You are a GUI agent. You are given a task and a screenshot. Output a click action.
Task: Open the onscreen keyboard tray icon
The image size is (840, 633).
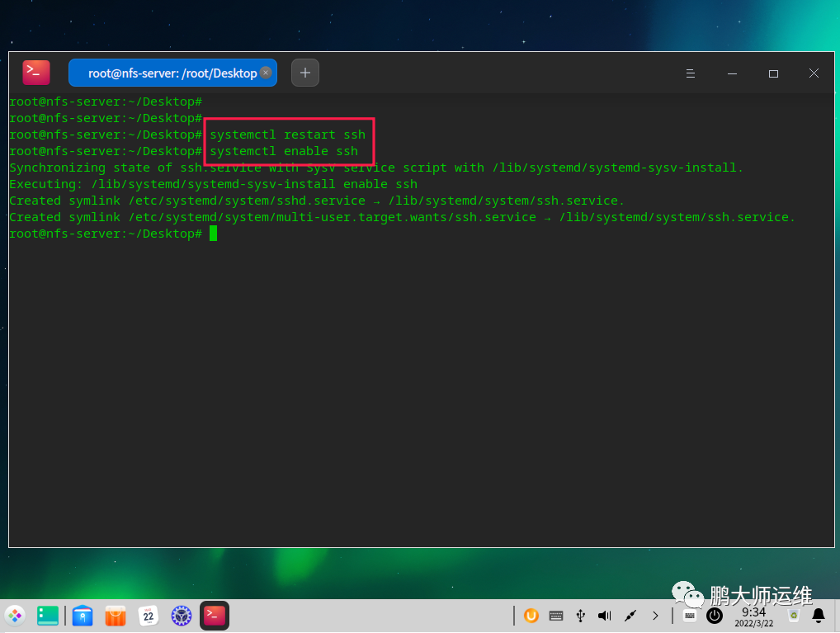pos(556,616)
